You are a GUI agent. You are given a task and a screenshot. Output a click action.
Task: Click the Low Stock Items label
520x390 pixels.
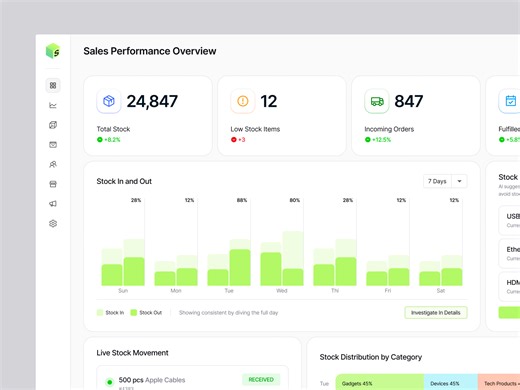pos(255,129)
